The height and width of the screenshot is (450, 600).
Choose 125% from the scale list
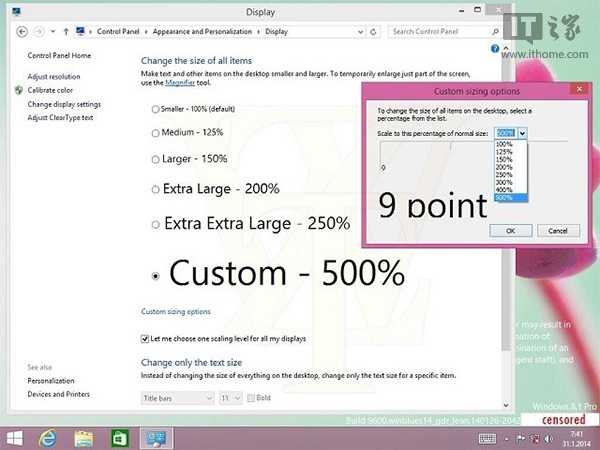pos(511,152)
